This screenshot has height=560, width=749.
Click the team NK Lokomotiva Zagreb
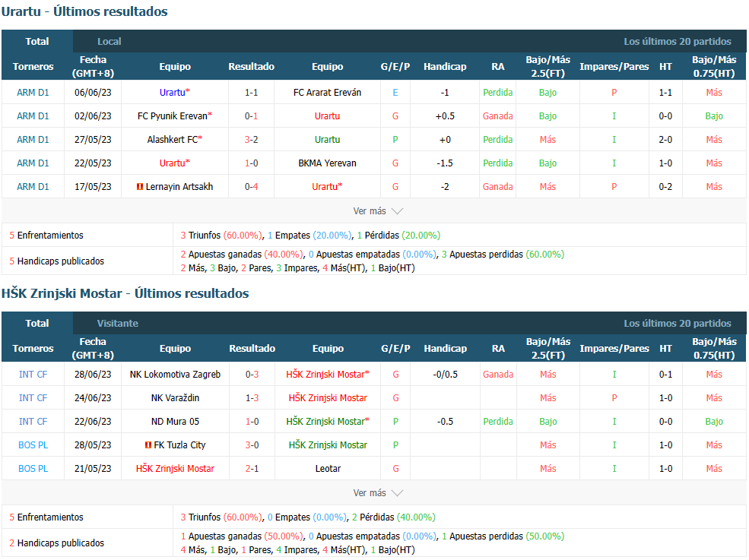pyautogui.click(x=176, y=375)
